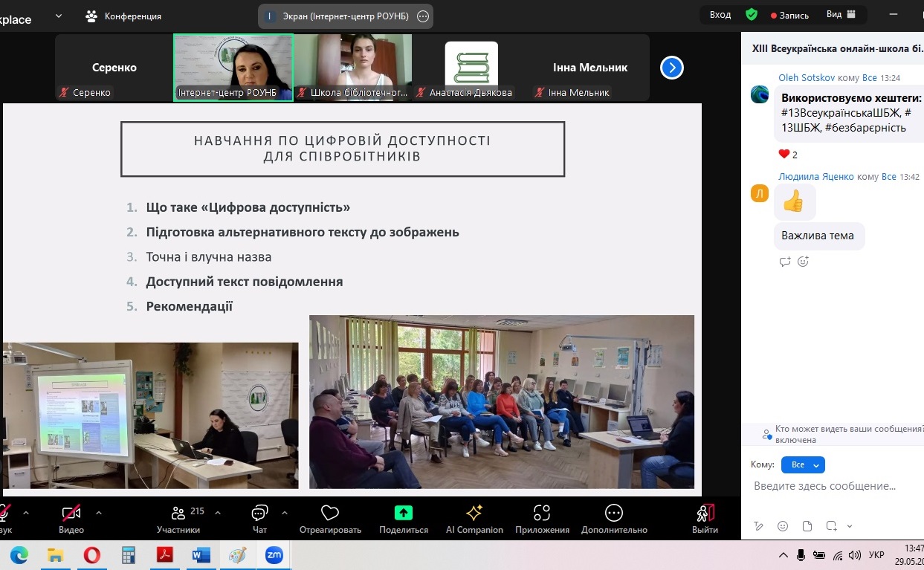Open the Конференция menu at top
924x570 pixels.
pyautogui.click(x=123, y=16)
